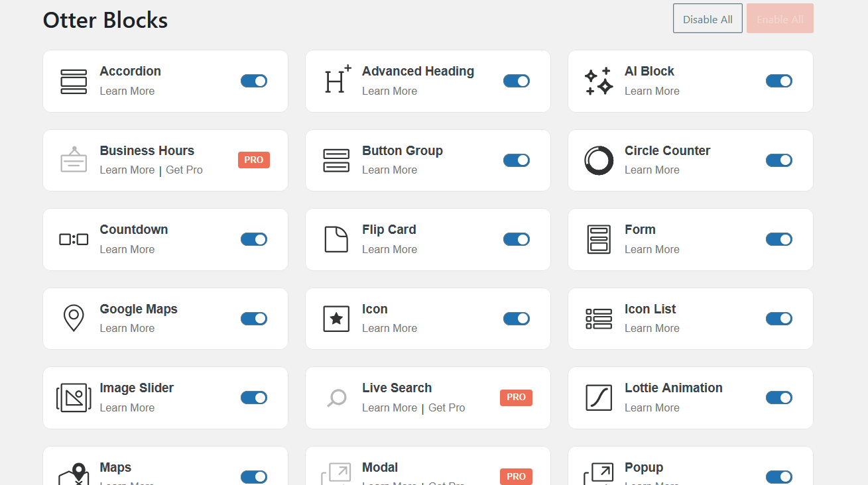Click the Countdown block icon
Image resolution: width=868 pixels, height=485 pixels.
click(74, 239)
